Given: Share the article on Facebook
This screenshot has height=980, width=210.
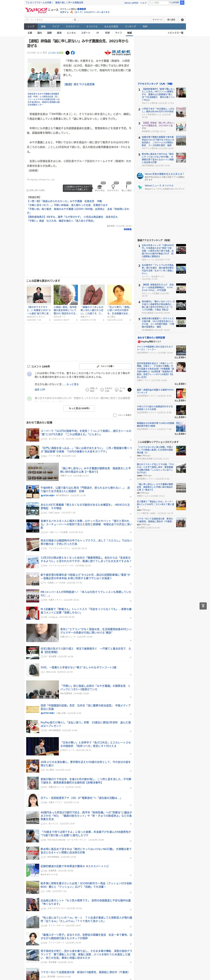Looking at the screenshot, I should tap(72, 53).
